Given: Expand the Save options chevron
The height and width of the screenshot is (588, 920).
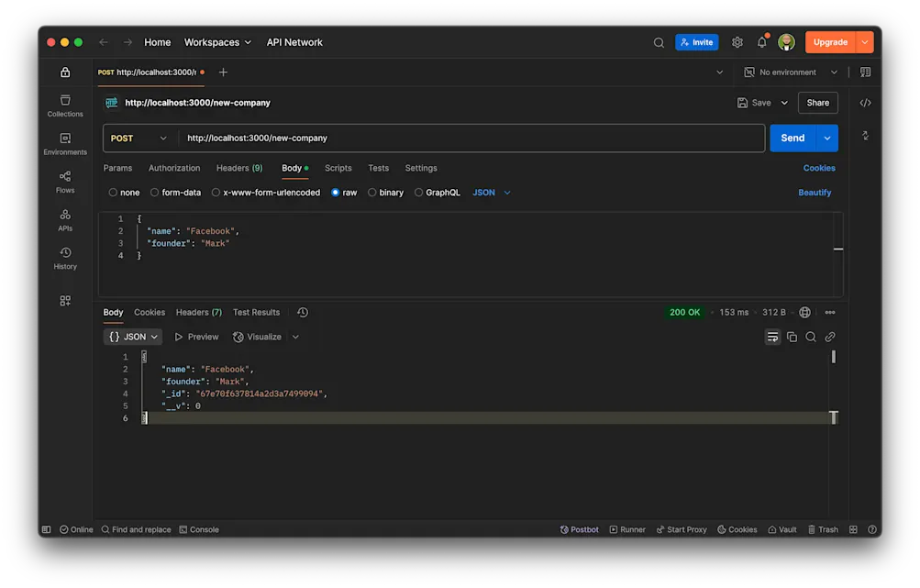Looking at the screenshot, I should tap(784, 103).
